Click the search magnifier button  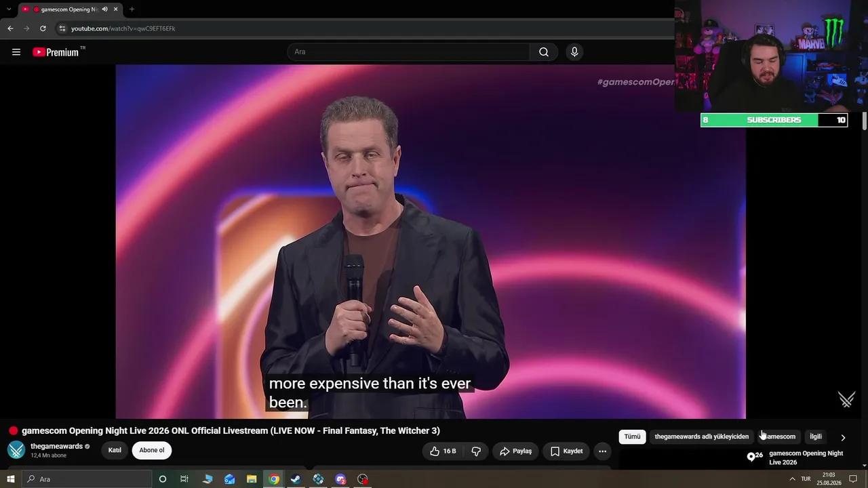[x=544, y=52]
